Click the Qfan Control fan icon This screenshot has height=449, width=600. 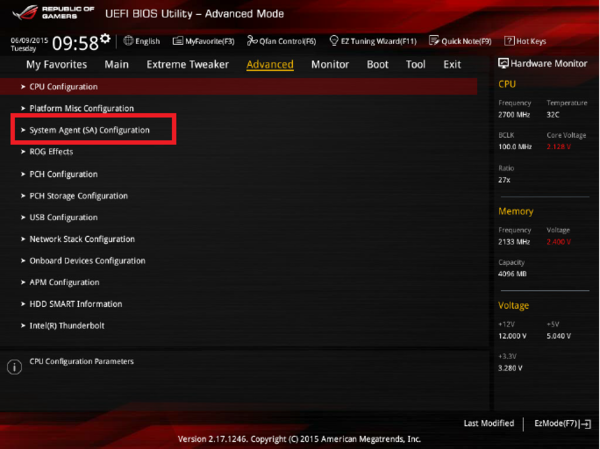point(252,40)
